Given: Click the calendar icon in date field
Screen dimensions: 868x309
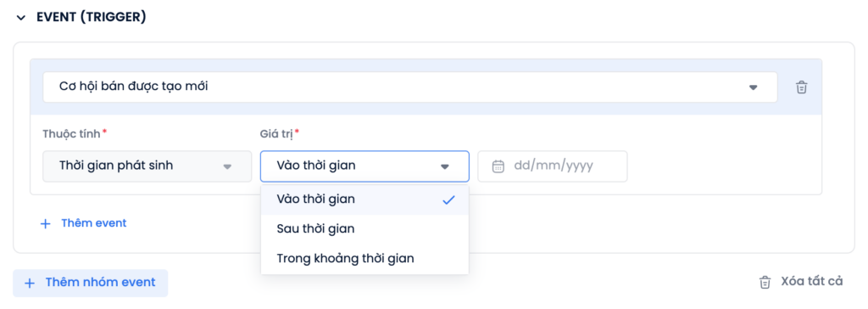Looking at the screenshot, I should coord(498,166).
